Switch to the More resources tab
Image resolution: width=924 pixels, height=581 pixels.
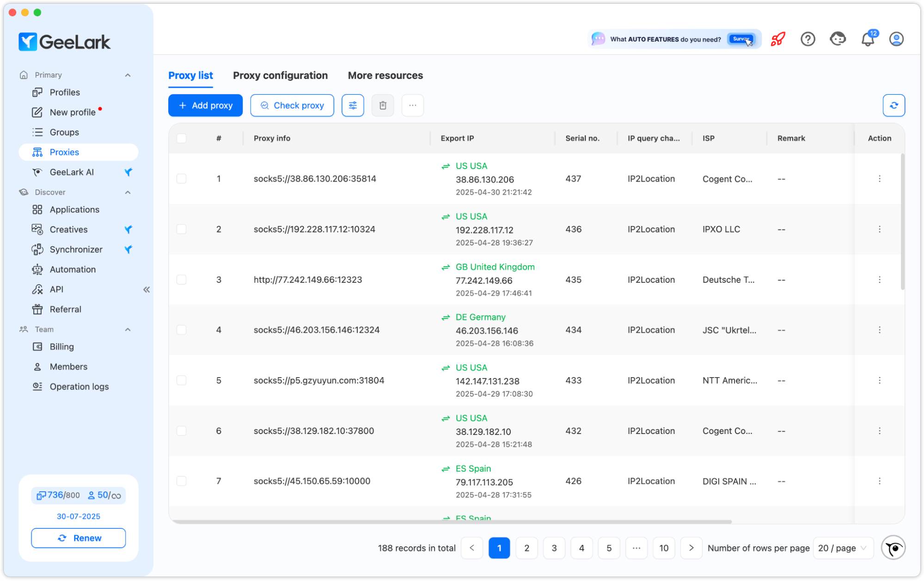[x=385, y=75]
